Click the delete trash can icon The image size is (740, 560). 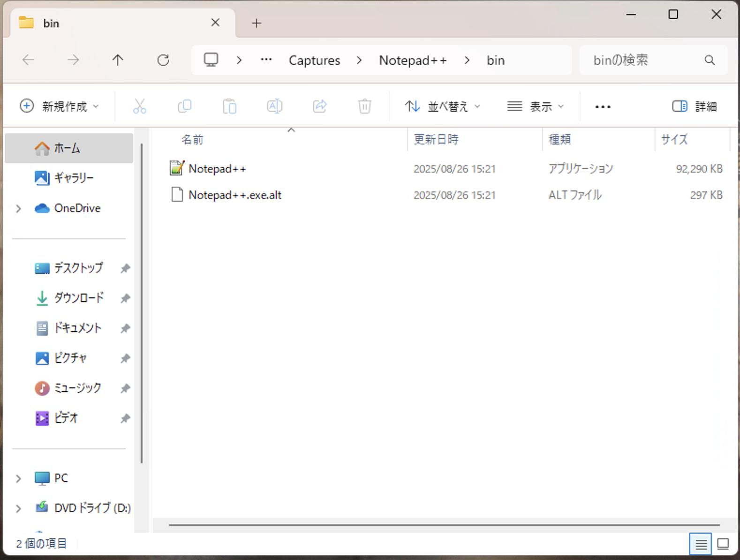point(364,106)
